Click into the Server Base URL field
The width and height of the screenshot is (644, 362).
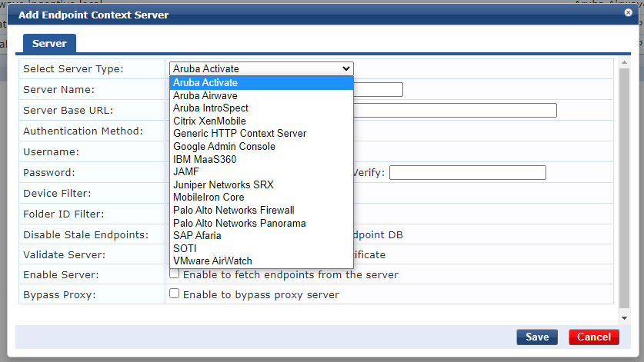(x=455, y=111)
